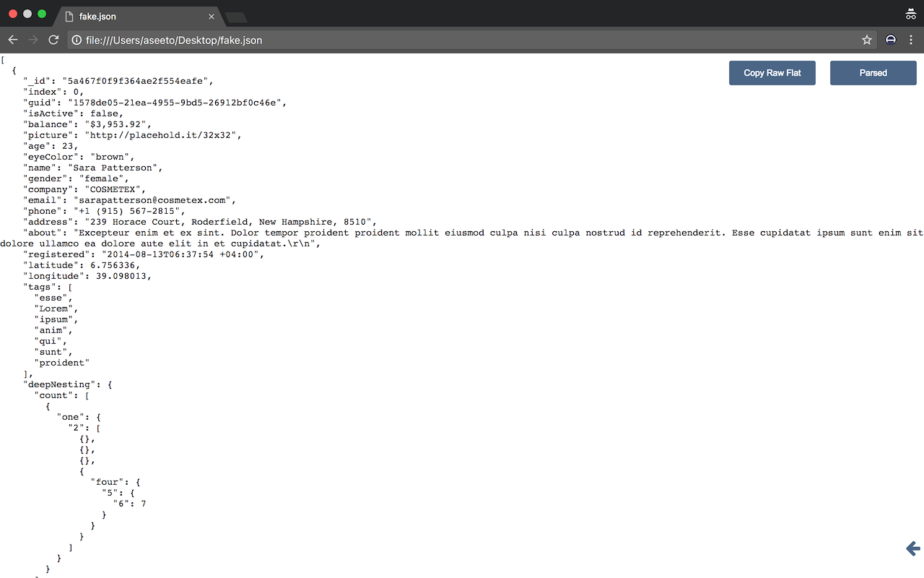Collapse the "5" object brace
924x578 pixels.
pos(132,493)
